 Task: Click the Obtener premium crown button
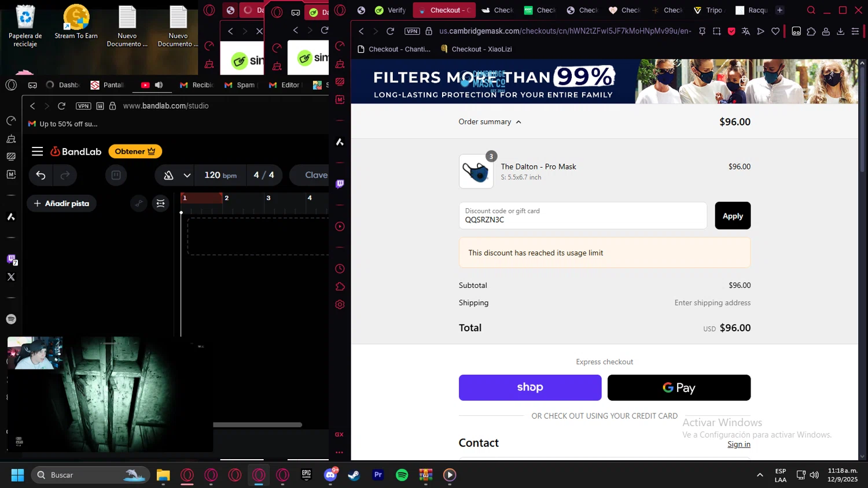pos(135,151)
